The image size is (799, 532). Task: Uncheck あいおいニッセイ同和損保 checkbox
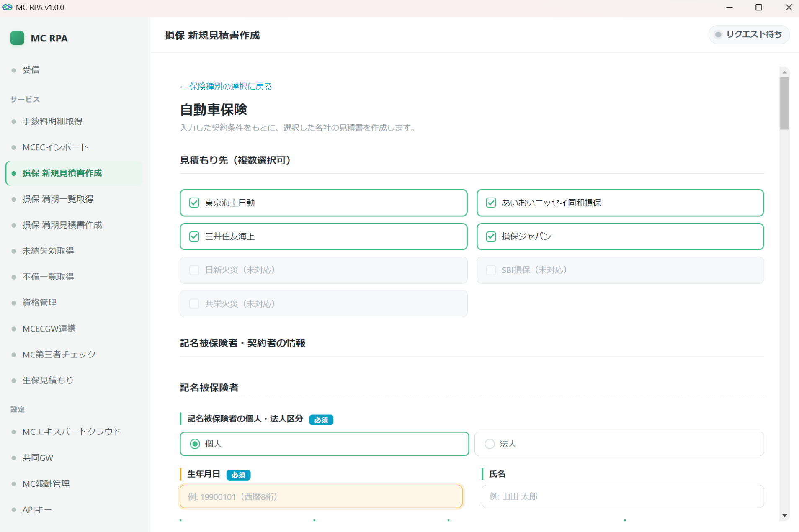491,203
